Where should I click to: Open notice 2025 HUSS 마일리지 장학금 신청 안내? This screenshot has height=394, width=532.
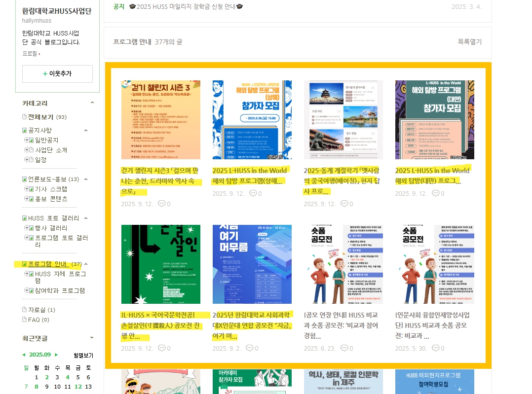click(x=186, y=6)
